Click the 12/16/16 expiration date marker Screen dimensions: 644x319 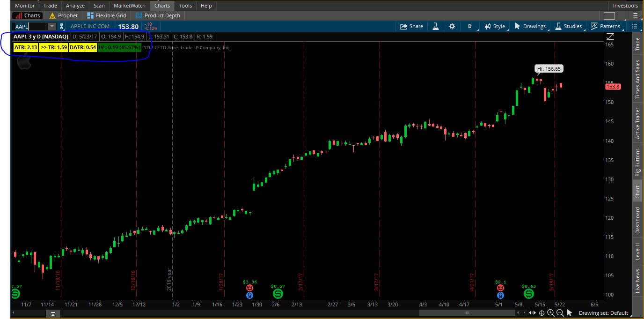[x=133, y=280]
